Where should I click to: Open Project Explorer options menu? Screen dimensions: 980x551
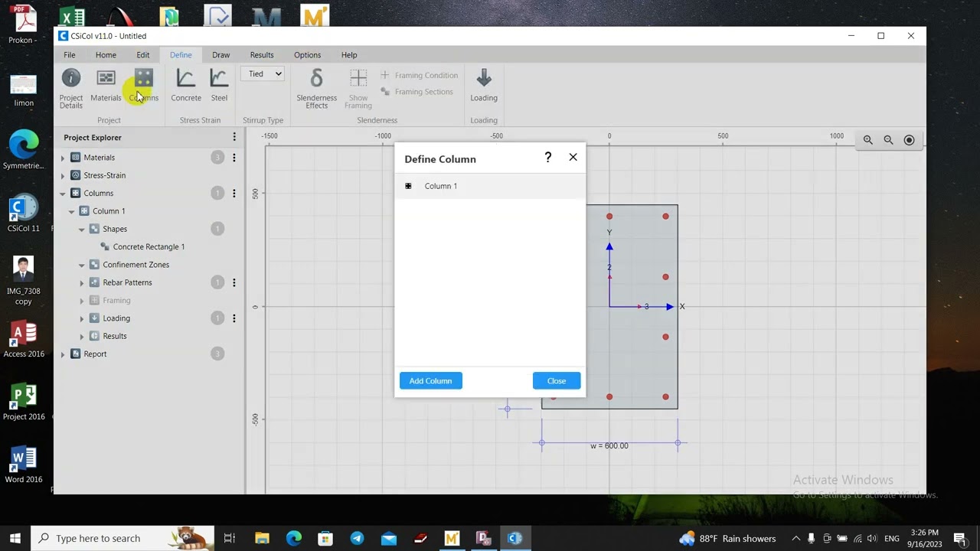pyautogui.click(x=234, y=137)
